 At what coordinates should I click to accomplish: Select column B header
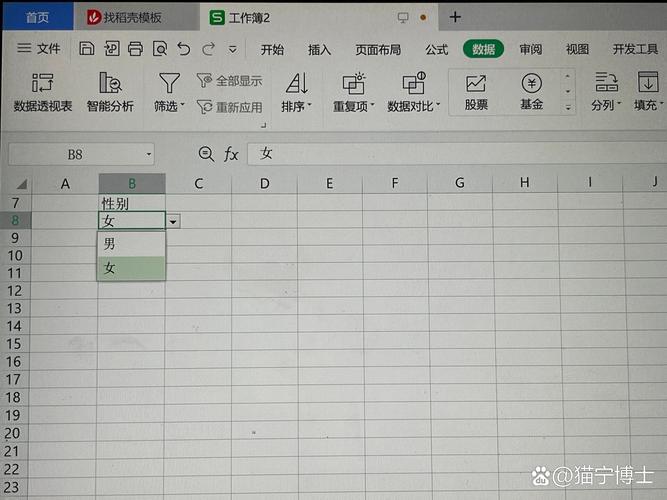click(132, 184)
